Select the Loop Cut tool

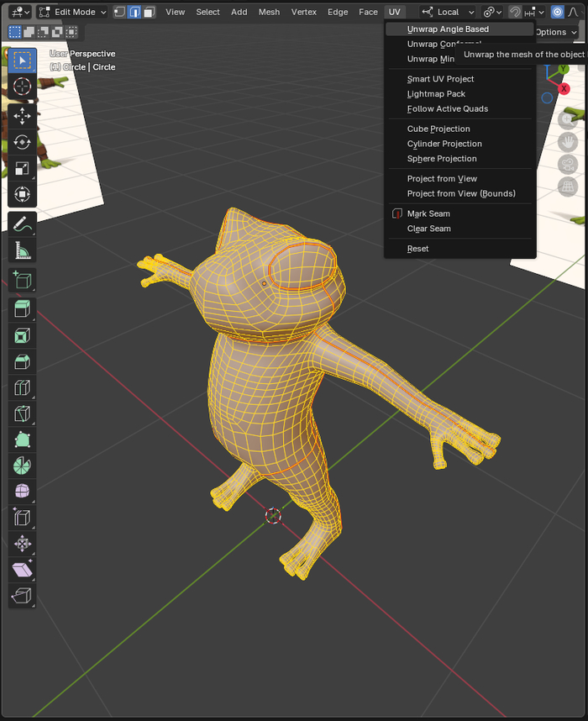23,387
